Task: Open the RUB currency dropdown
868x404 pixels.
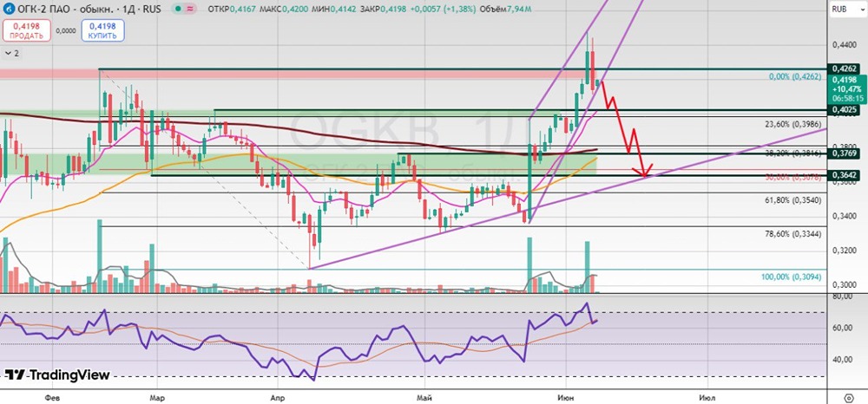Action: (x=848, y=9)
